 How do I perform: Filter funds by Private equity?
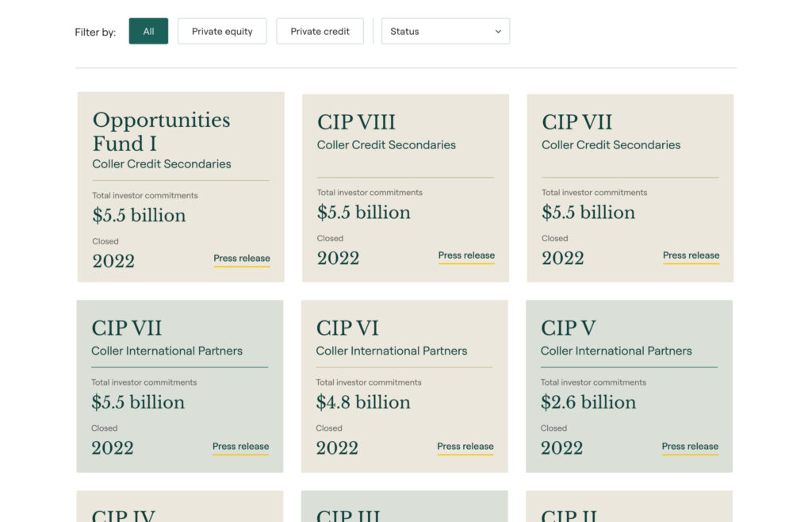222,31
